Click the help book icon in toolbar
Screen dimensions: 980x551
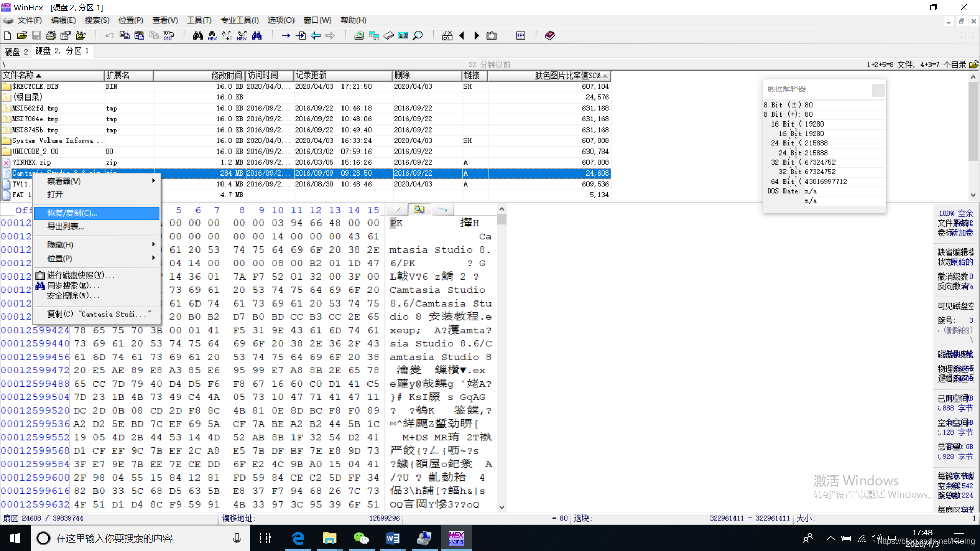pos(550,36)
